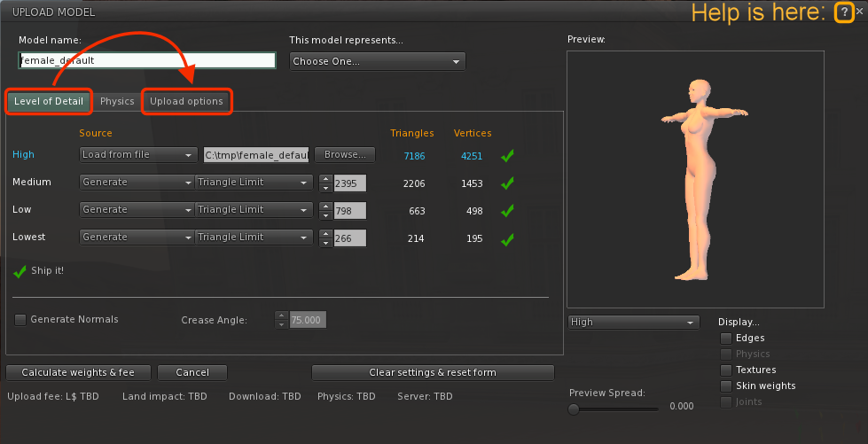Open Low row Triangle Limit dropdown
Screen dimensions: 868x444
254,210
